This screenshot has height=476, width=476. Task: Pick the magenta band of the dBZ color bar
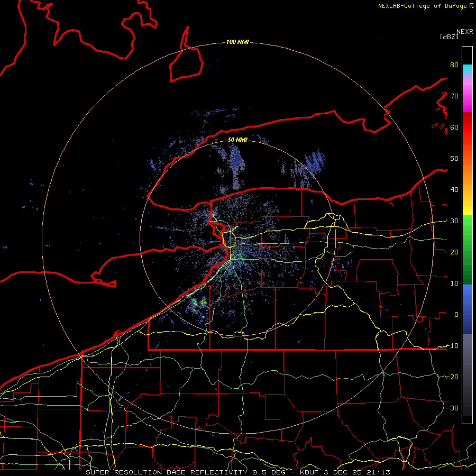tap(467, 103)
